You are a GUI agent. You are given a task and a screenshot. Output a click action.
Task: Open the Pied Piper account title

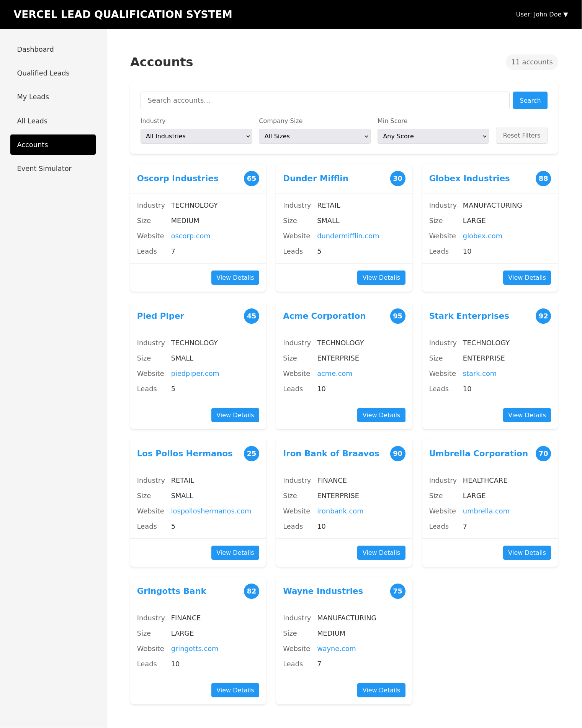click(x=160, y=316)
